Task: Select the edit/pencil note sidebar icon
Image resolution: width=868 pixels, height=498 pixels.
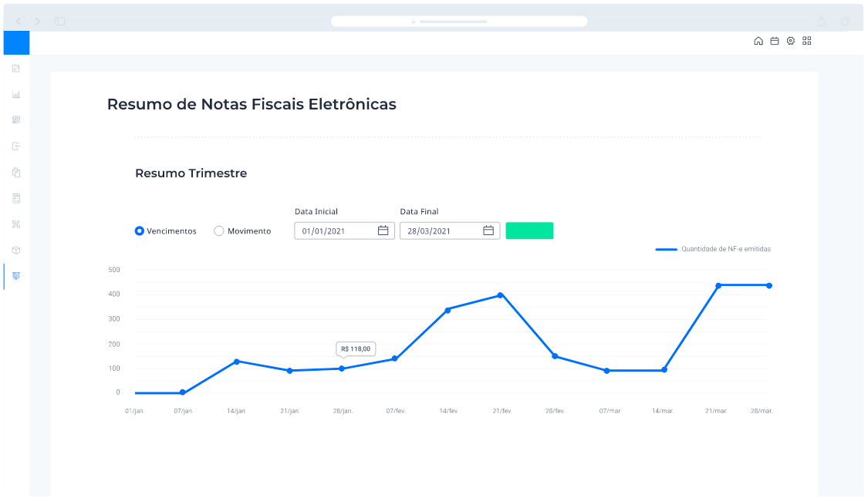Action: pos(16,69)
